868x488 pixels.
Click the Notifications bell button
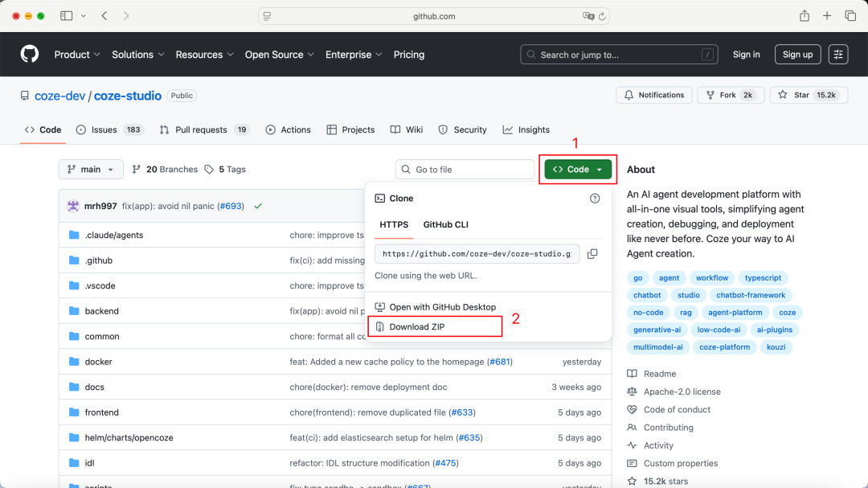pos(653,96)
